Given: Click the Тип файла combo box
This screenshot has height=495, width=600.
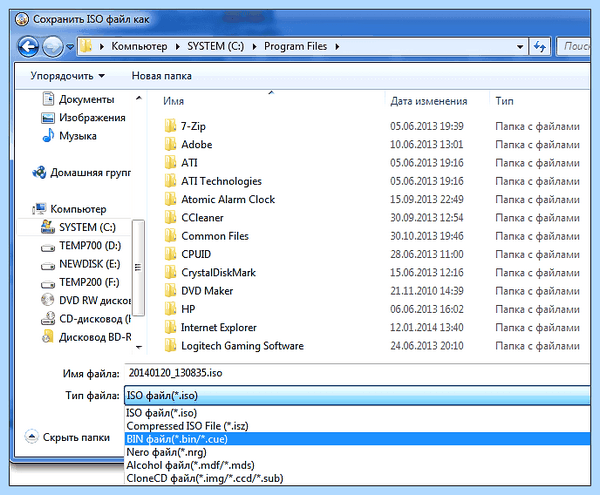Looking at the screenshot, I should (x=357, y=395).
